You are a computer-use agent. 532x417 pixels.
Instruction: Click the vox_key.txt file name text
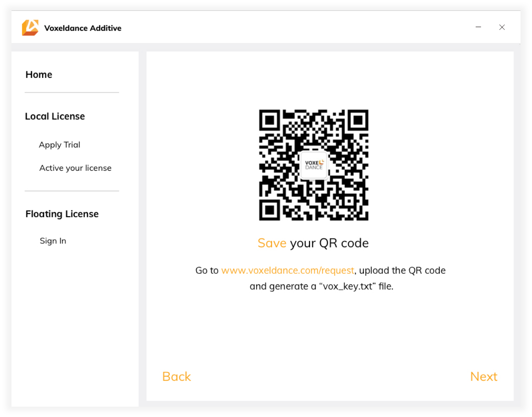(x=347, y=286)
